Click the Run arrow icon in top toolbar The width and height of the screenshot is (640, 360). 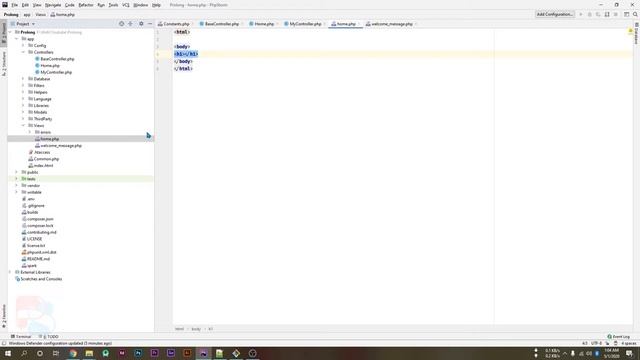click(x=581, y=14)
